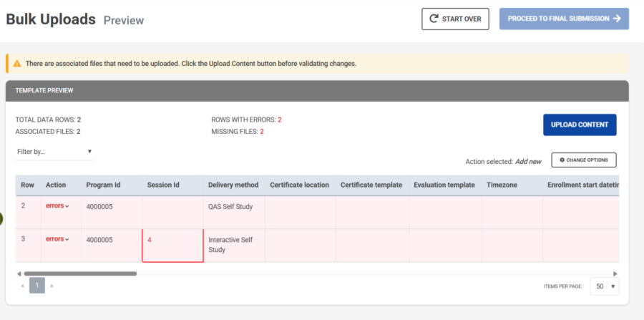Click the scroll right arrow of table
This screenshot has width=644, height=320.
coord(615,273)
